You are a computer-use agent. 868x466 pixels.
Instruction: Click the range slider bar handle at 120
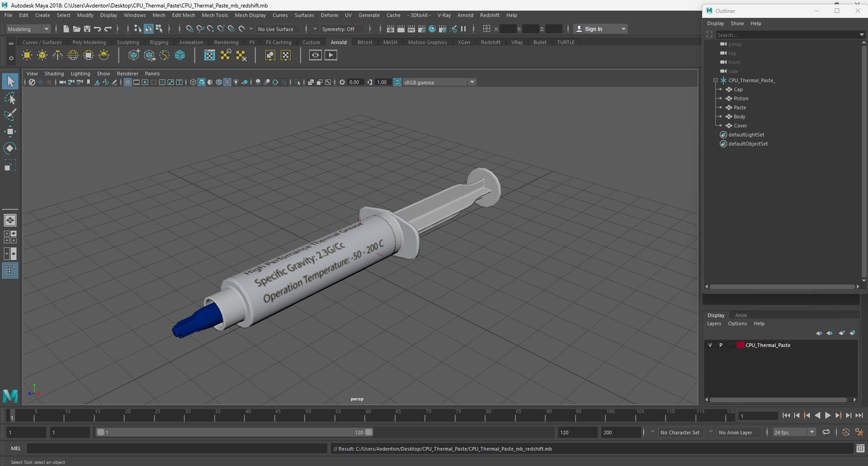pos(369,433)
